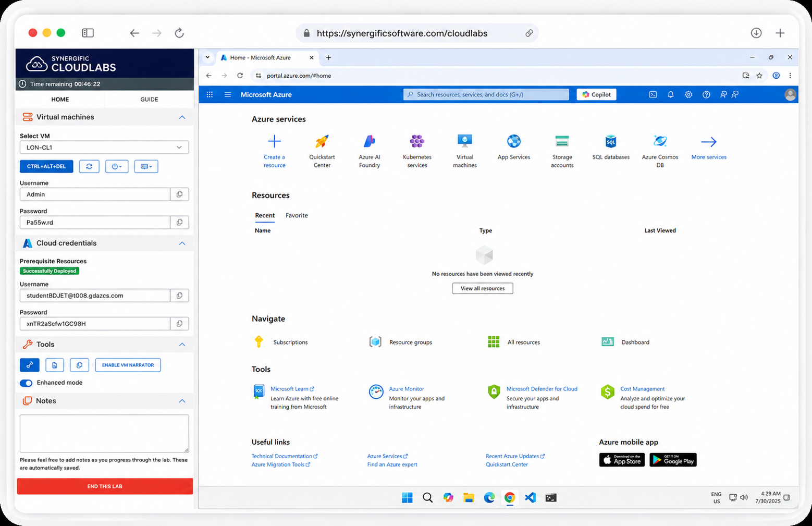This screenshot has width=812, height=526.
Task: Open the Terminal icon in taskbar
Action: point(551,497)
